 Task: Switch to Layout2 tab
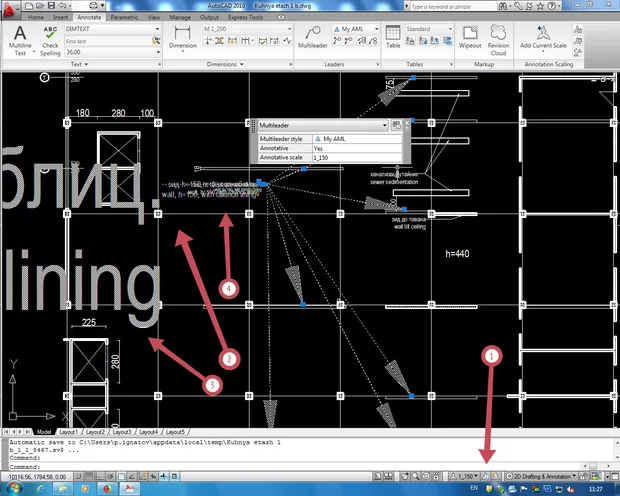click(x=95, y=431)
